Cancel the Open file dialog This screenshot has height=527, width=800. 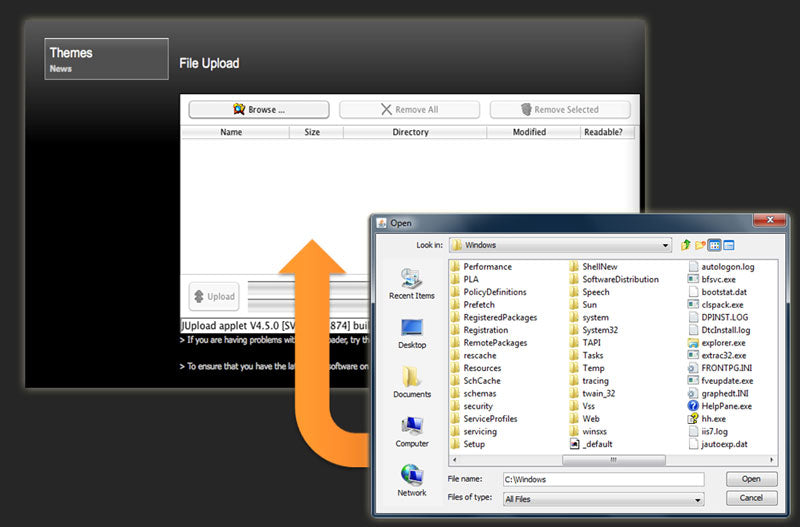[751, 498]
